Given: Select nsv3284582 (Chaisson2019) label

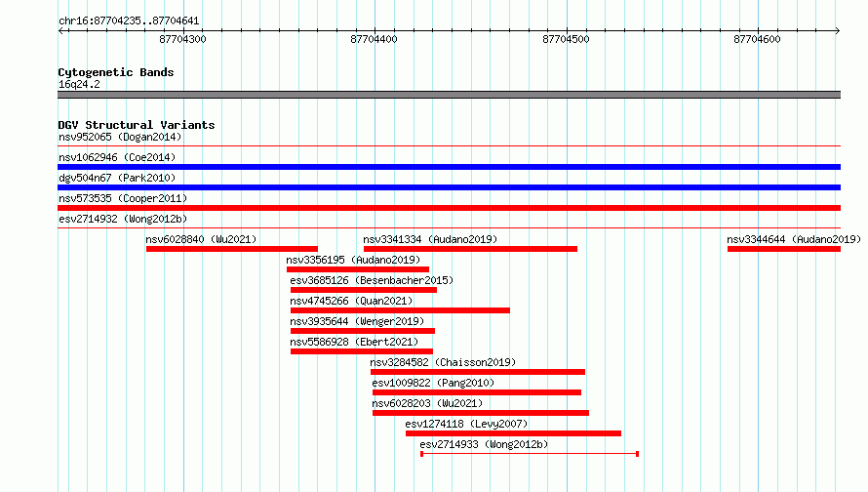Looking at the screenshot, I should click(443, 362).
